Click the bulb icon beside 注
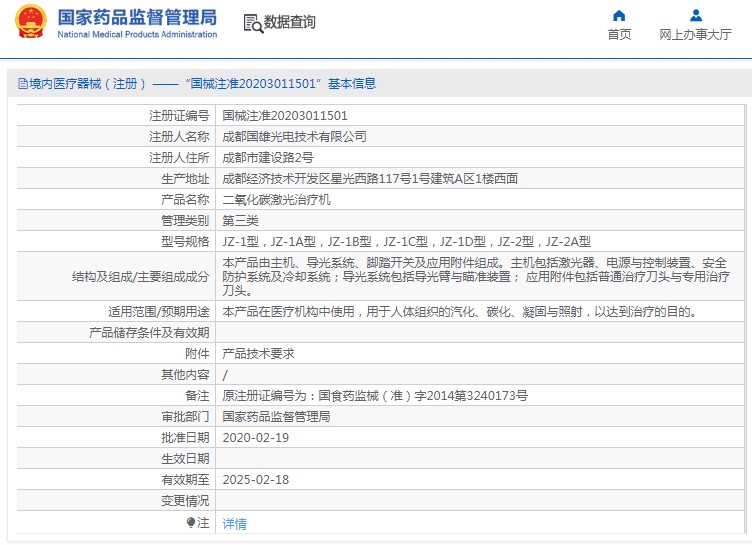752x545 pixels. coord(190,522)
